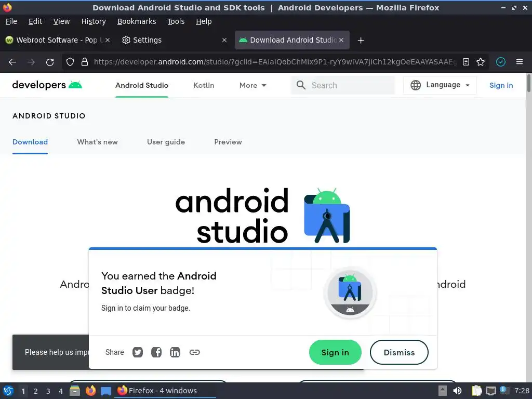The image size is (532, 399).
Task: Open the View menu
Action: tap(61, 21)
